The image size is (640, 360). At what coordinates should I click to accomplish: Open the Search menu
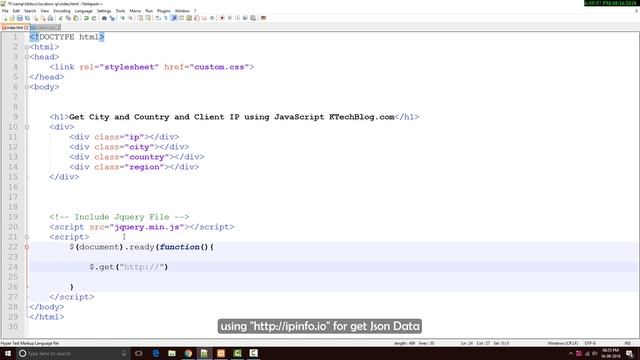[x=30, y=11]
